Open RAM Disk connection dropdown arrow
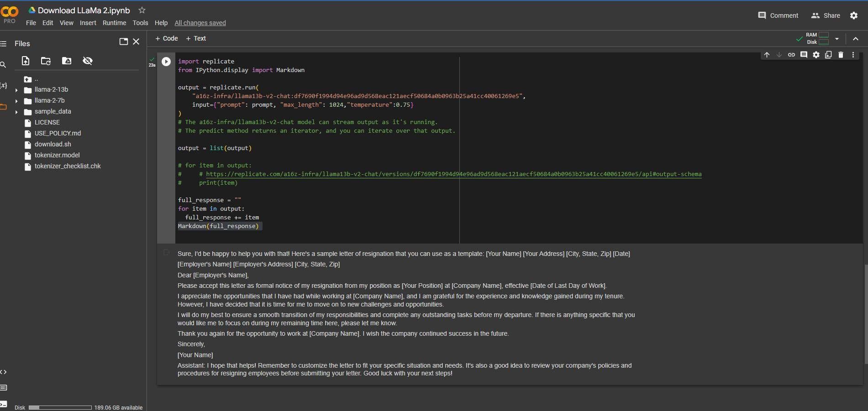The image size is (868, 411). (837, 39)
